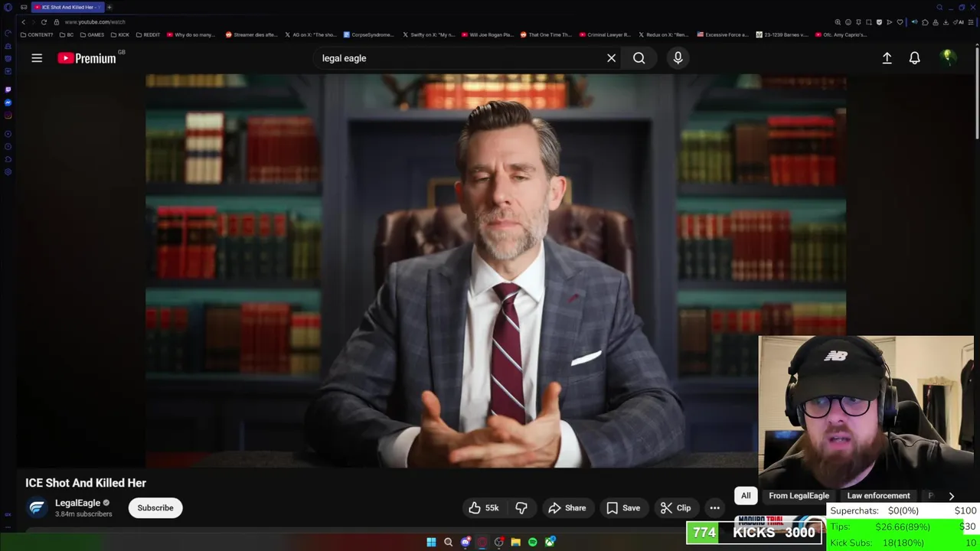Share the LegalEagle video
The height and width of the screenshot is (551, 980).
tap(567, 508)
